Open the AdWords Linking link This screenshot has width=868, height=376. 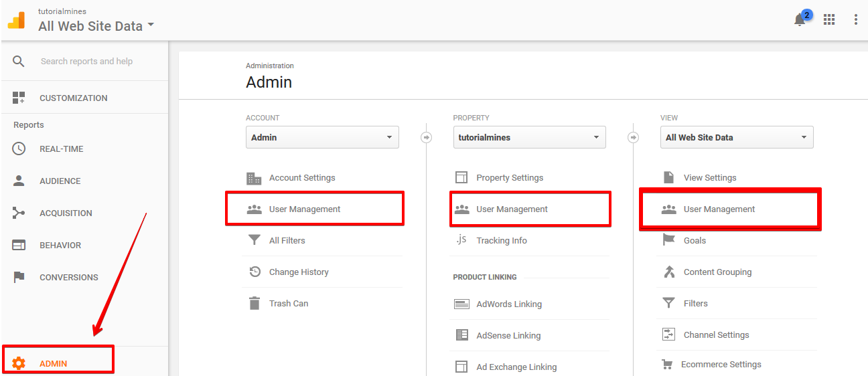tap(509, 304)
